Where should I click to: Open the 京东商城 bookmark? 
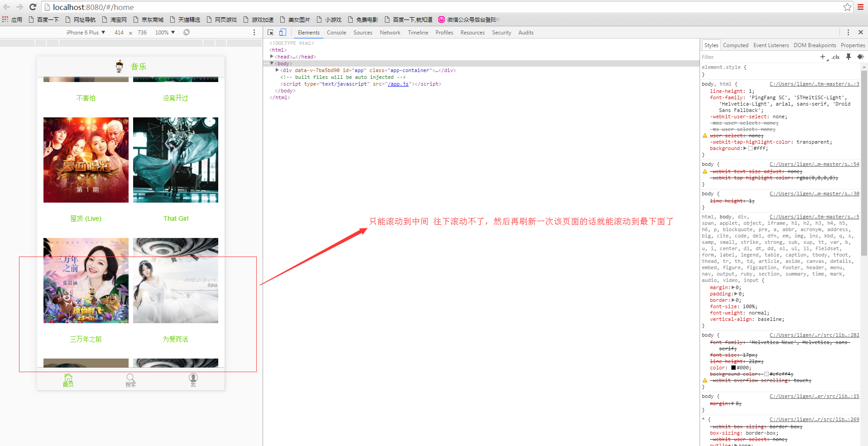tap(149, 19)
